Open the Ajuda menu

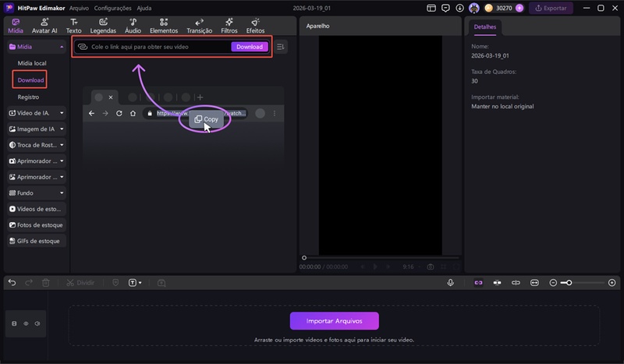pos(144,8)
